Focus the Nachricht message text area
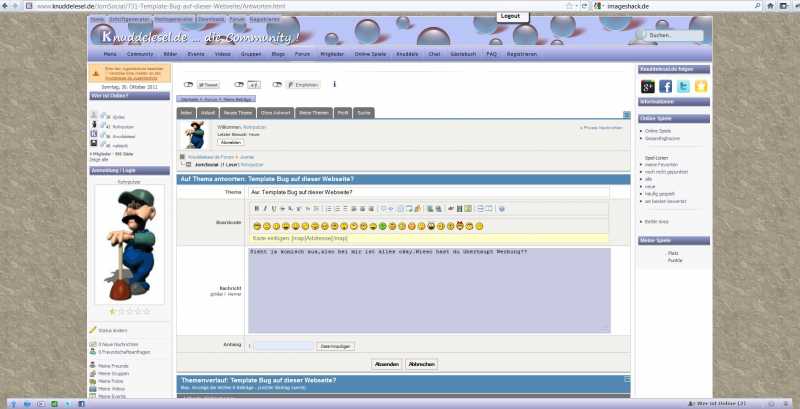Screen dimensions: 800x409 tap(429, 291)
